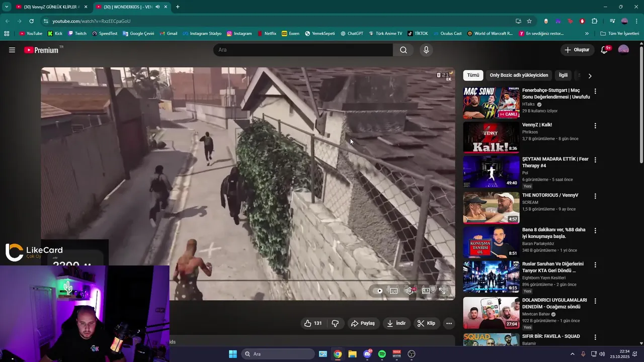
Task: Open video settings gear in player
Action: click(410, 291)
